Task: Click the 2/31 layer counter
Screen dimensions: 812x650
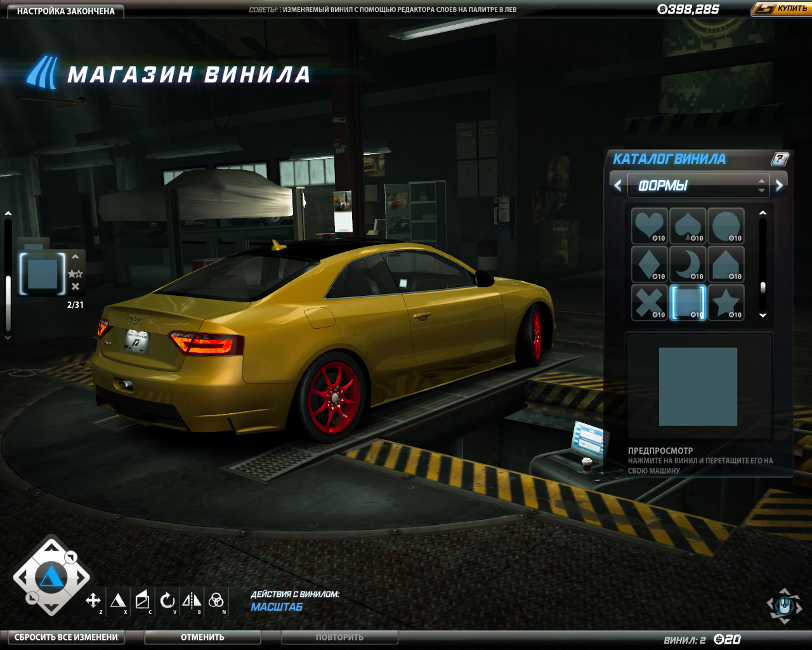Action: point(75,305)
